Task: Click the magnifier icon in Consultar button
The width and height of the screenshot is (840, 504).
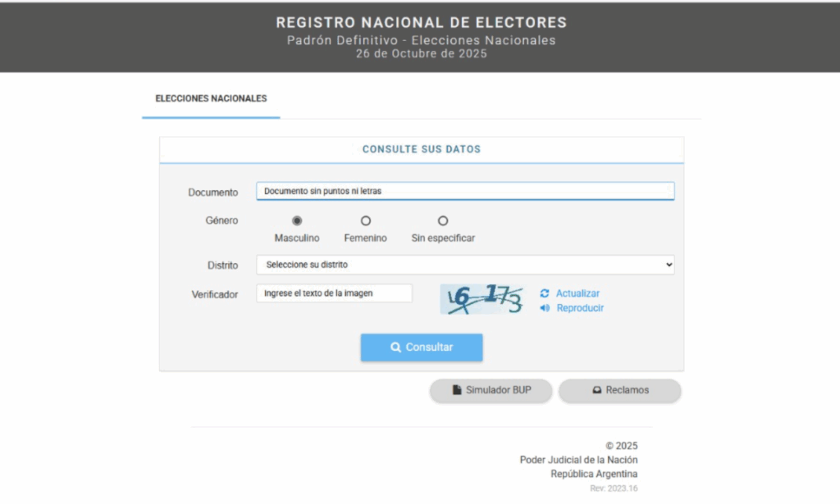Action: (395, 347)
